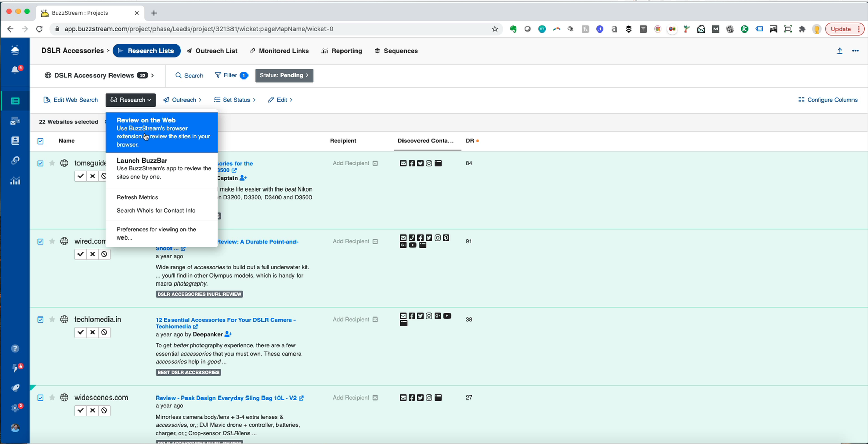The height and width of the screenshot is (444, 868).
Task: Open the Status: Pending filter dropdown
Action: (x=284, y=75)
